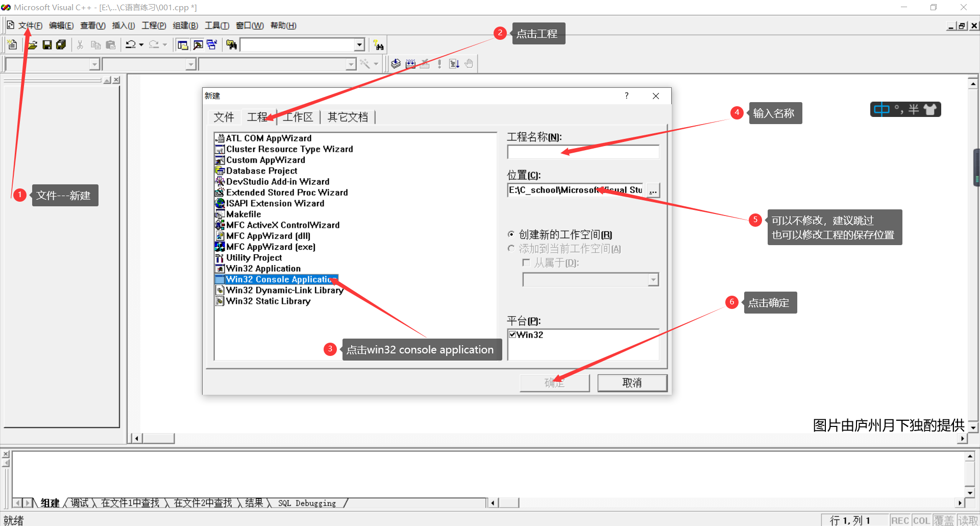Click the 取消 button
The image size is (980, 526).
coord(632,383)
